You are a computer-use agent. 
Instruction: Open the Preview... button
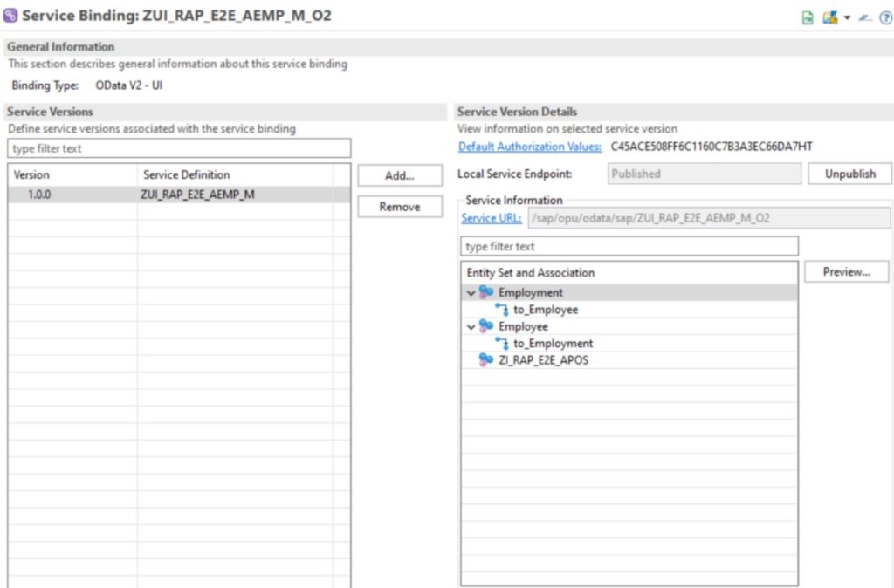click(846, 272)
